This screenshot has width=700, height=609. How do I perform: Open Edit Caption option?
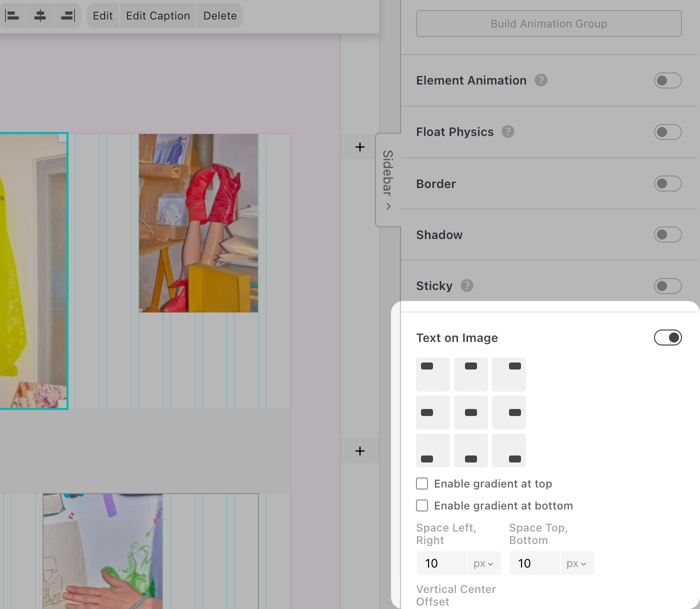pos(158,15)
